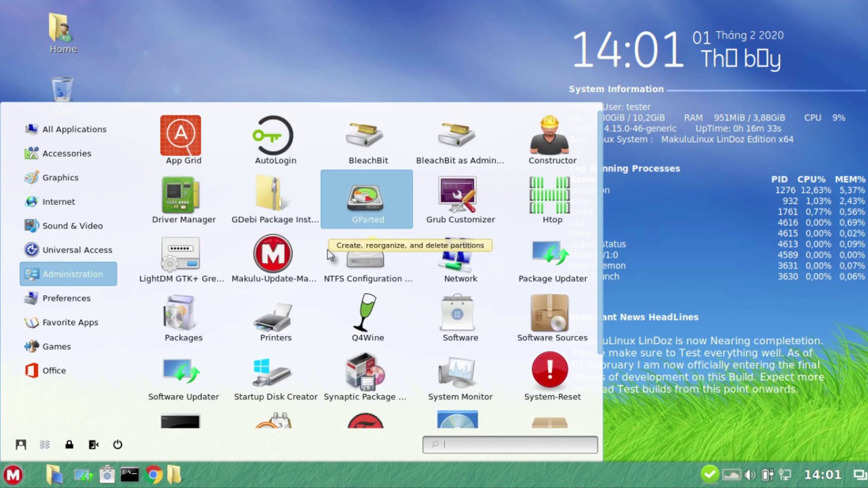
Task: Open System Monitor
Action: click(x=460, y=377)
